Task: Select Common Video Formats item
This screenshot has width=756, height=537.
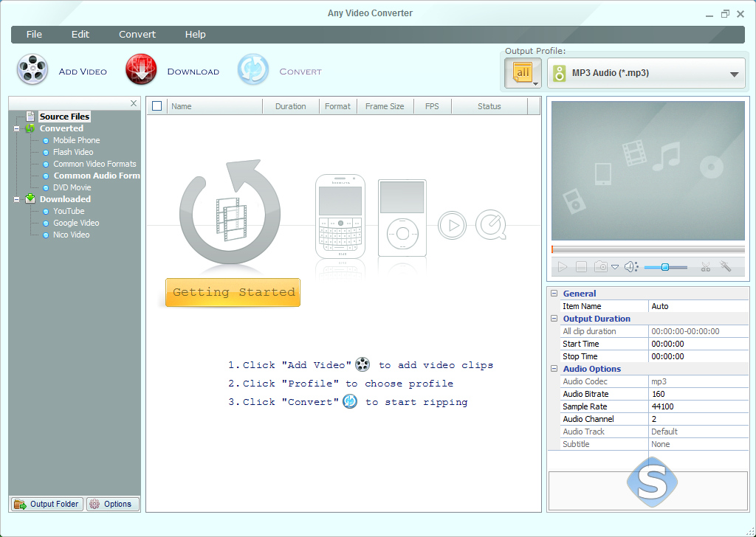Action: pyautogui.click(x=94, y=164)
